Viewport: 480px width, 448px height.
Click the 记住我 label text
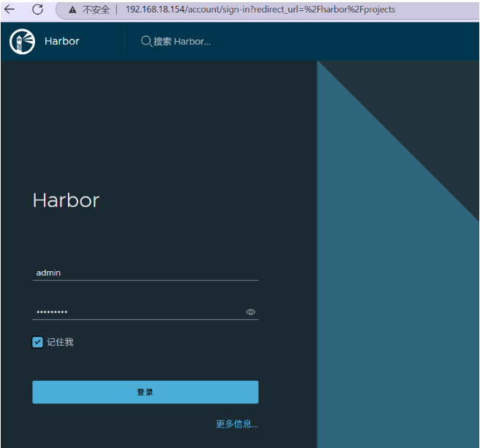pyautogui.click(x=60, y=342)
